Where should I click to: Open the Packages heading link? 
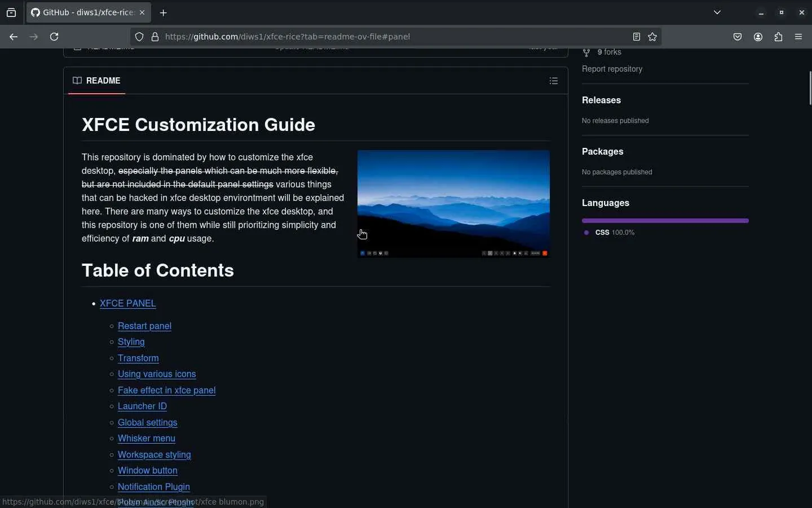point(603,152)
